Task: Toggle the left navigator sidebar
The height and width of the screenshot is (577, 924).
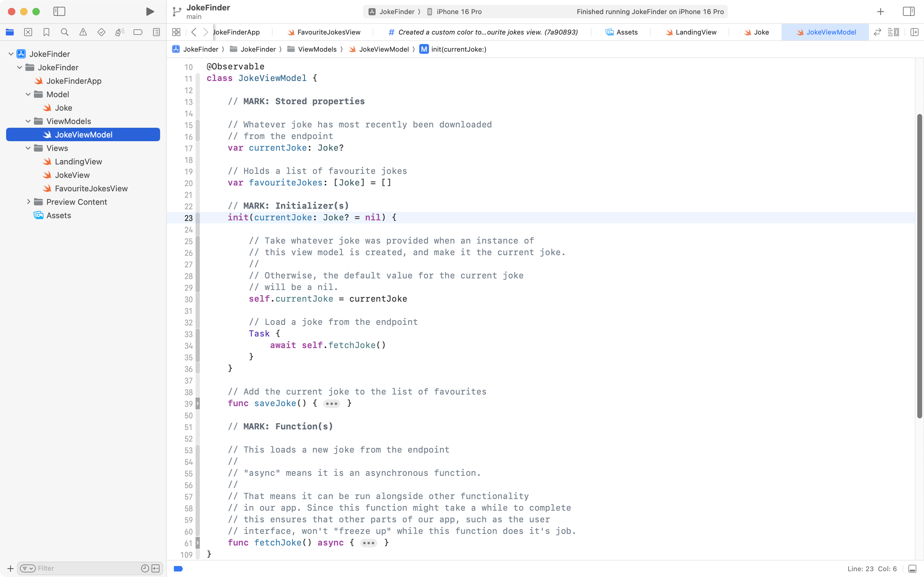Action: (59, 11)
